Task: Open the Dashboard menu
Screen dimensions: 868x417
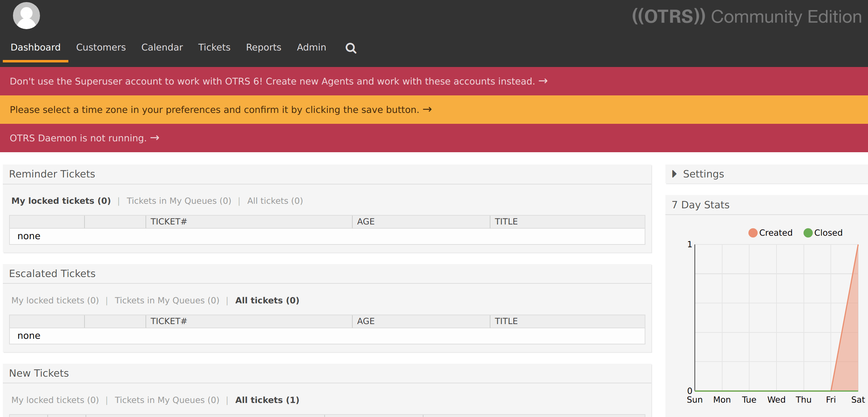Action: tap(35, 47)
